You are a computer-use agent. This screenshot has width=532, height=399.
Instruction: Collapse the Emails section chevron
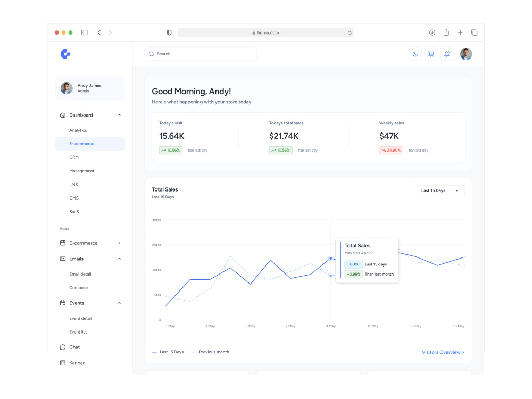point(119,259)
